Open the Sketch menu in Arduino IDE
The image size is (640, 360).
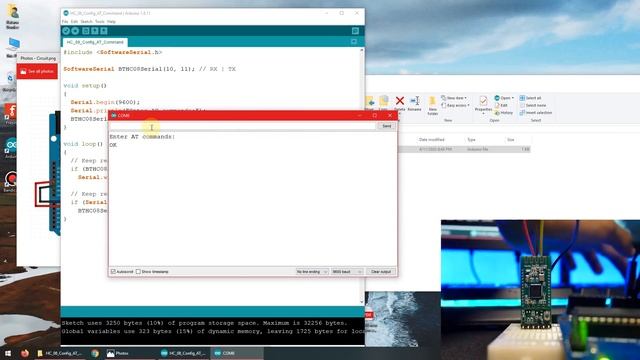87,22
